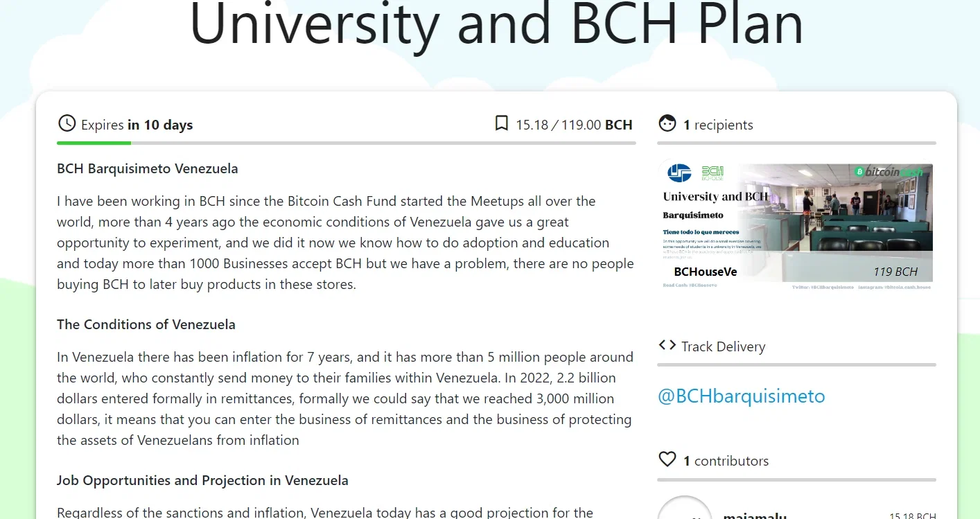Click the majamalu contributor name
The height and width of the screenshot is (519, 980).
point(755,515)
